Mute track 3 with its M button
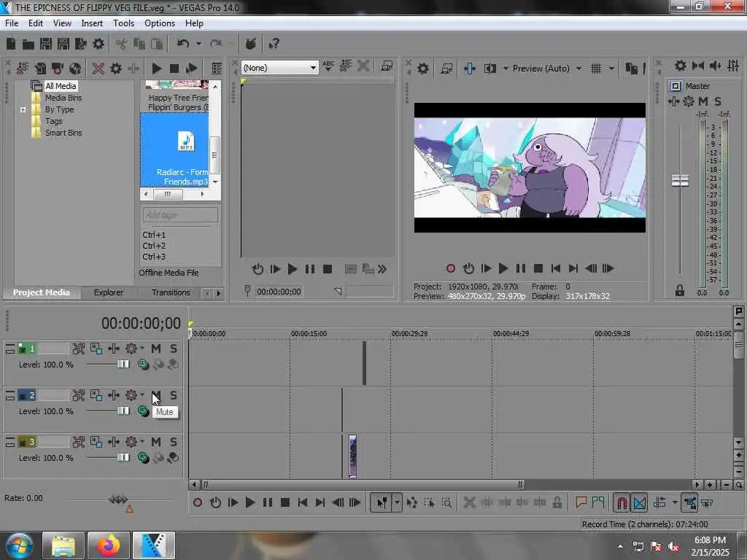 pyautogui.click(x=156, y=442)
